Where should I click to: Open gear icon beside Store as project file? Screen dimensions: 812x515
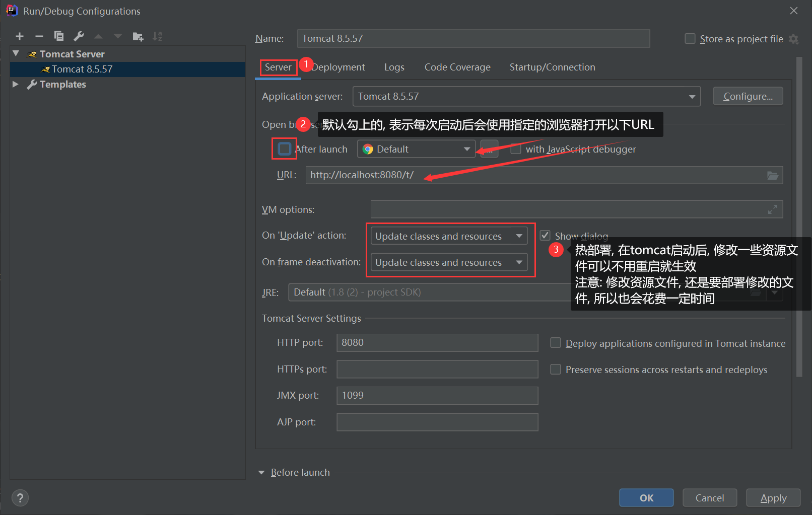[x=793, y=39]
